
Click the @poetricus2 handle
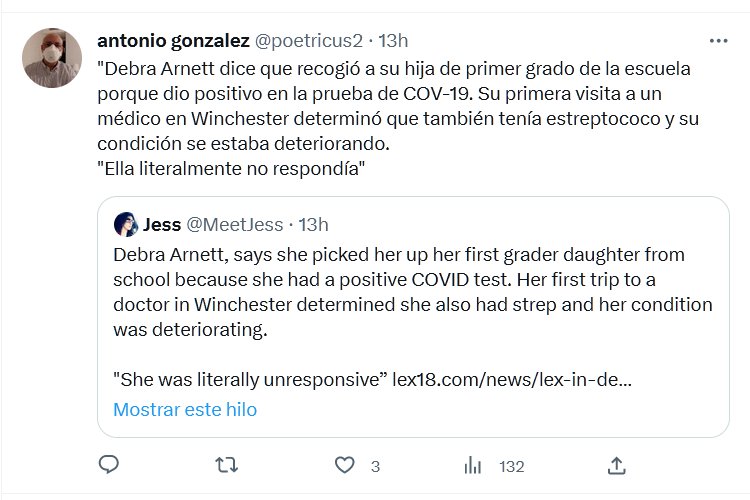(310, 41)
